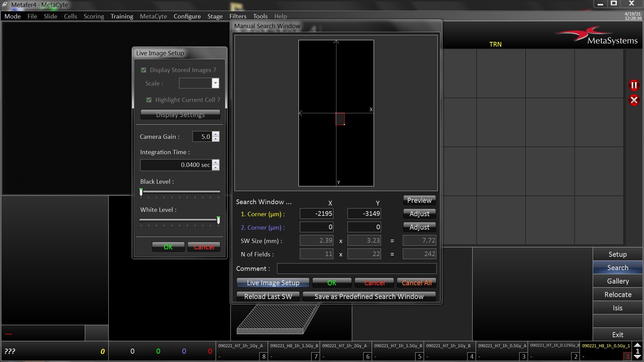Click slide list down arrow icon

[637, 357]
